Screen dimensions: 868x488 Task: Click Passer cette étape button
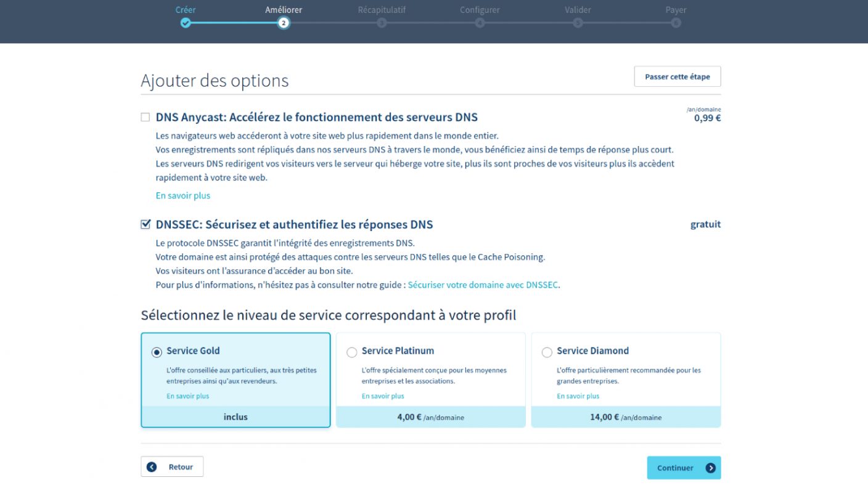click(x=678, y=76)
